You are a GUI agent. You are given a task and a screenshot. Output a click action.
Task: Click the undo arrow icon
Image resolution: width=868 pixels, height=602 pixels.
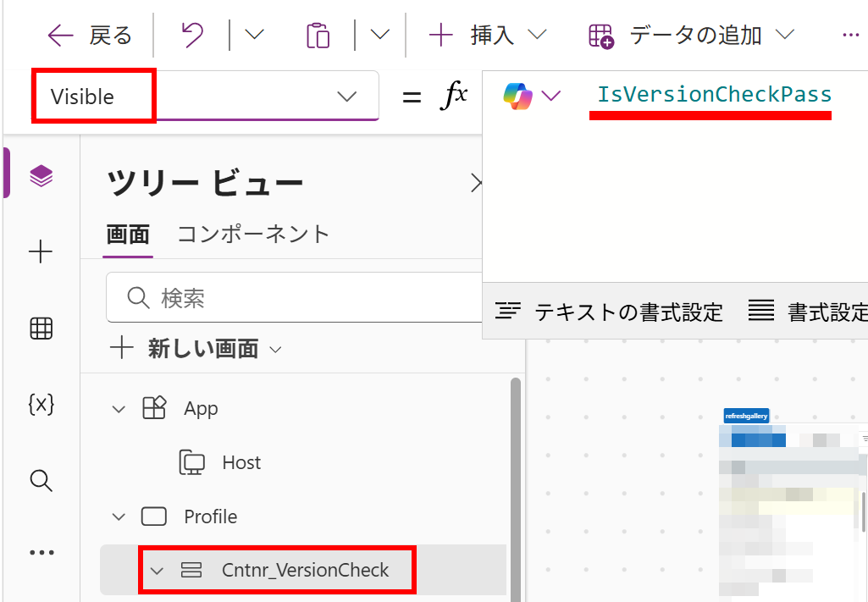(x=192, y=35)
